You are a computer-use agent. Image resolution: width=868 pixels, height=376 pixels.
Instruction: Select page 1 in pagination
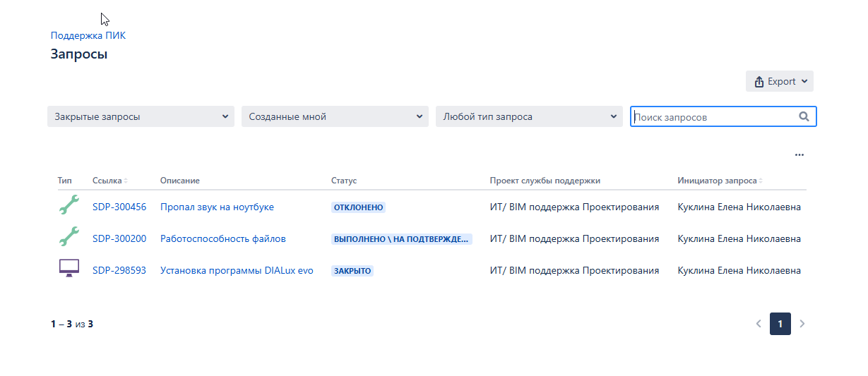(780, 324)
